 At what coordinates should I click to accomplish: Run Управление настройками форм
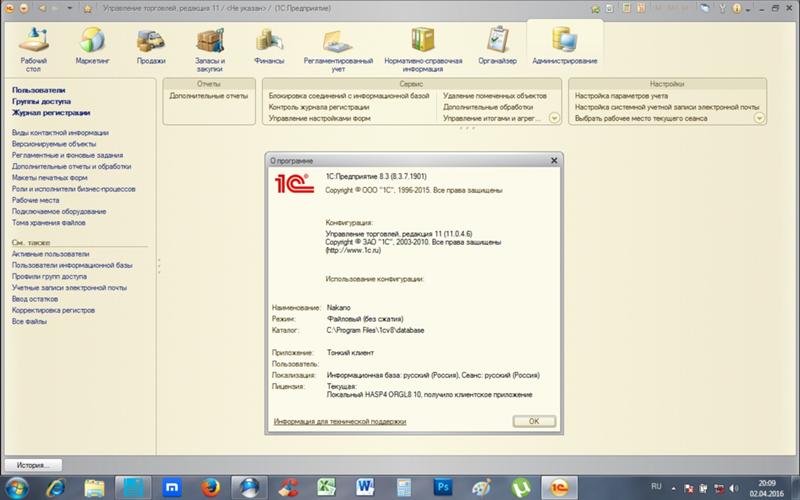(319, 118)
